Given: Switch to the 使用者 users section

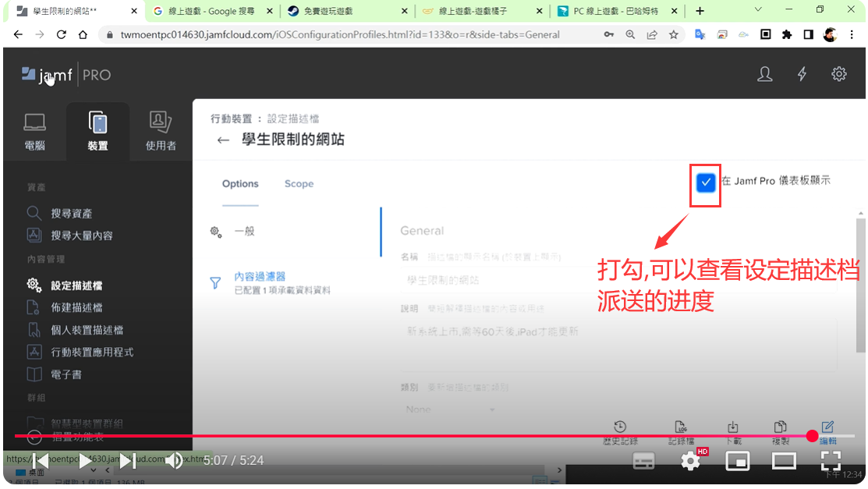Looking at the screenshot, I should pos(161,132).
